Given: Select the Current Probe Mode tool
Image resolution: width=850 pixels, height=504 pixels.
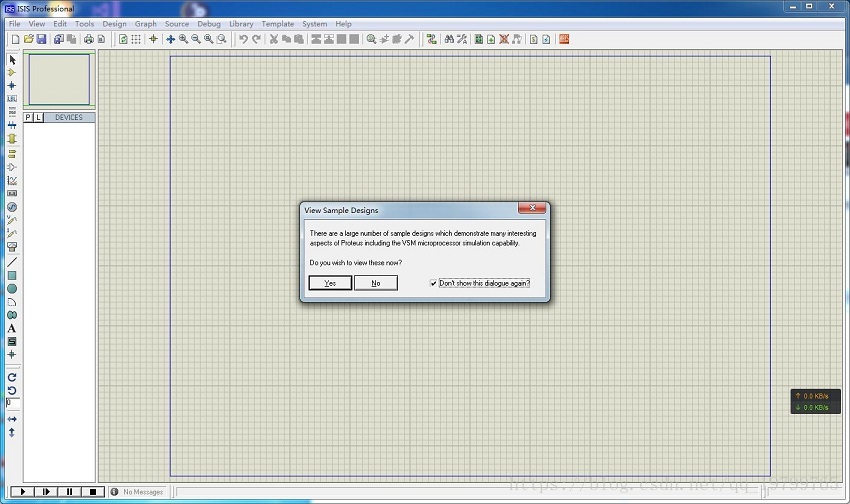Looking at the screenshot, I should point(12,233).
